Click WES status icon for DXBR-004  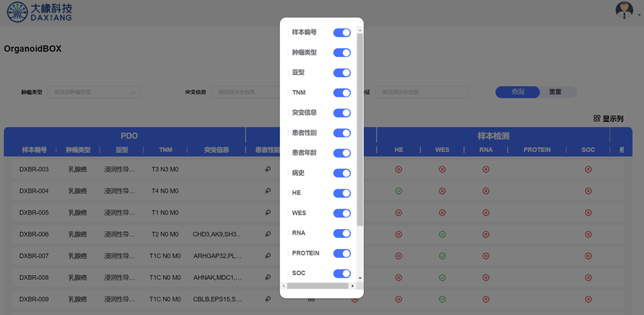click(x=442, y=191)
